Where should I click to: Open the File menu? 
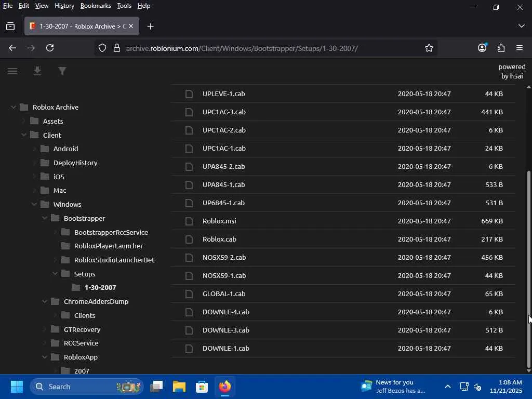(x=8, y=6)
